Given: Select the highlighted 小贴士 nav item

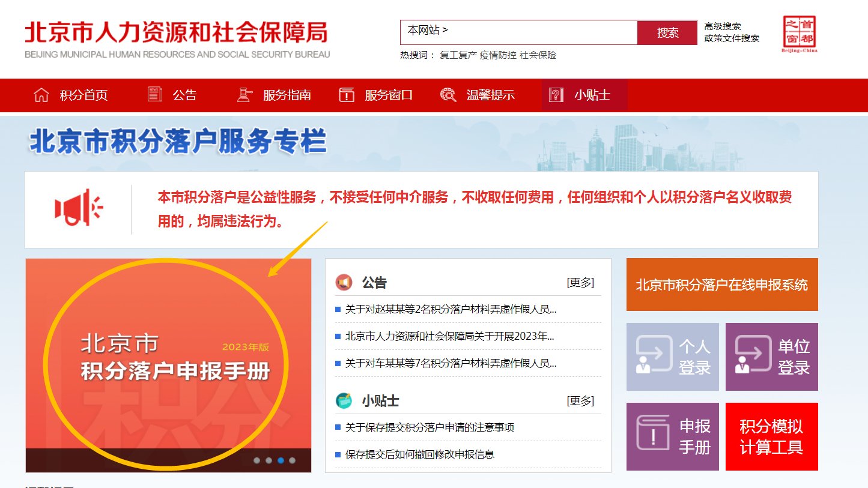Looking at the screenshot, I should pos(584,95).
